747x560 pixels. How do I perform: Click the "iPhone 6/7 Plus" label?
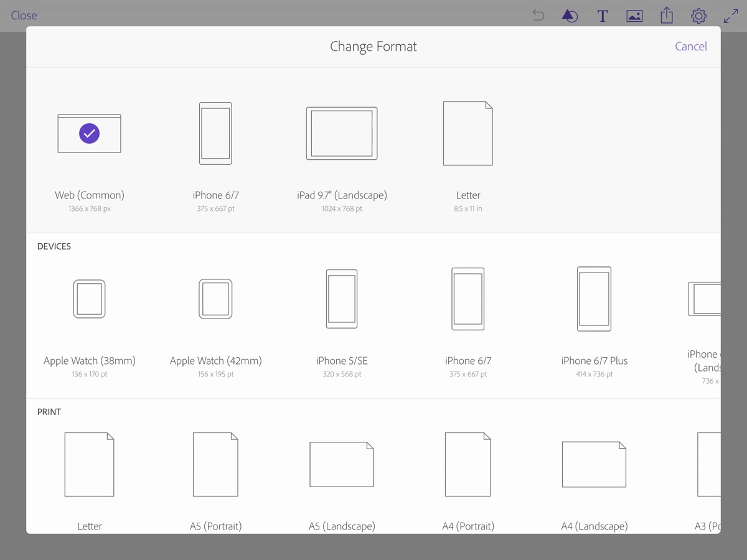[594, 360]
